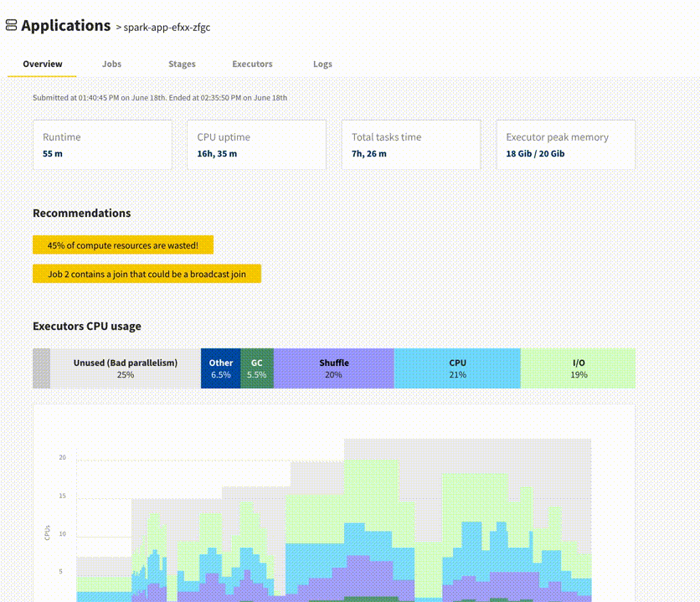Switch to the Logs tab
Image resolution: width=700 pixels, height=602 pixels.
point(322,64)
